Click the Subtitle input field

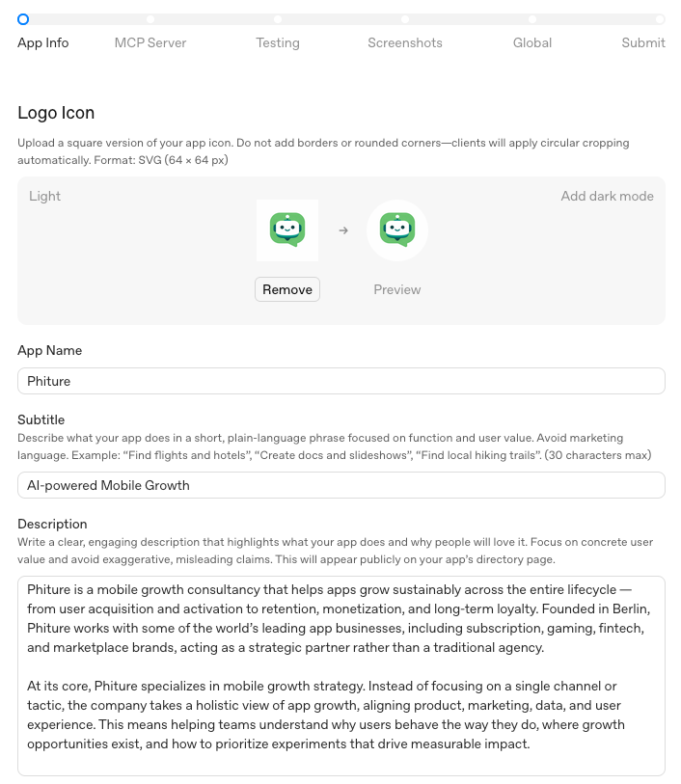point(341,485)
